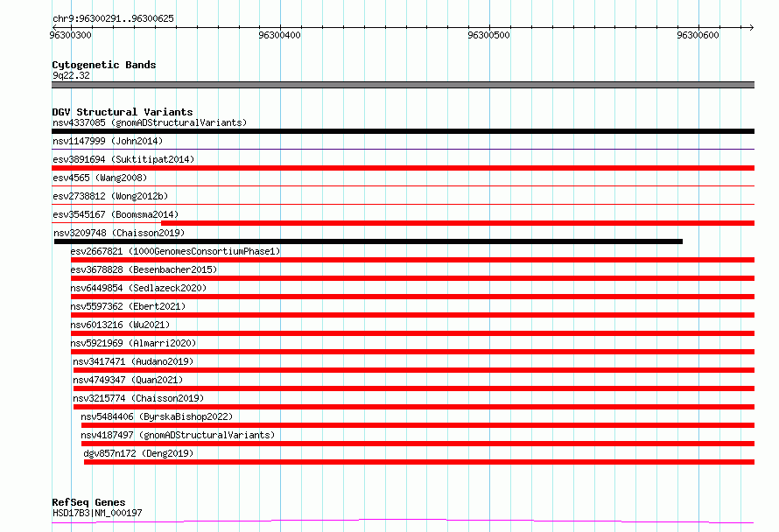This screenshot has width=779, height=532.
Task: Select the red esv2667821 variant bar
Action: pyautogui.click(x=412, y=260)
